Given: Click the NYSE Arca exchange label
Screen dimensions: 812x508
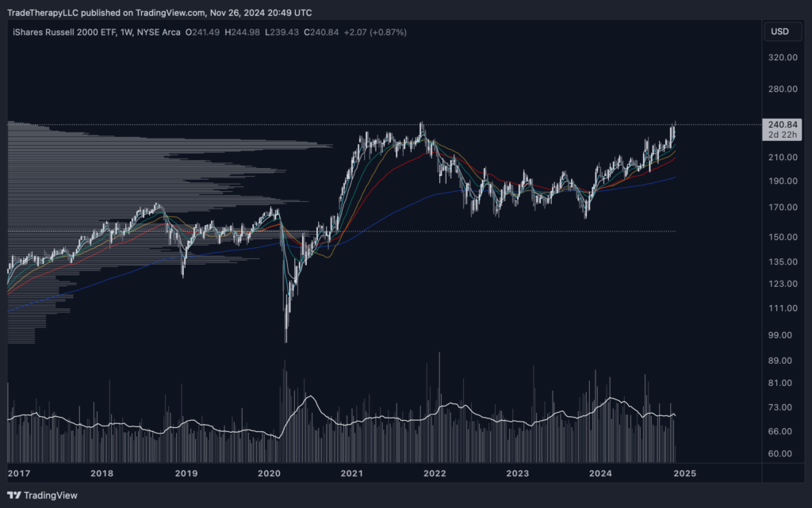Looking at the screenshot, I should pyautogui.click(x=159, y=32).
